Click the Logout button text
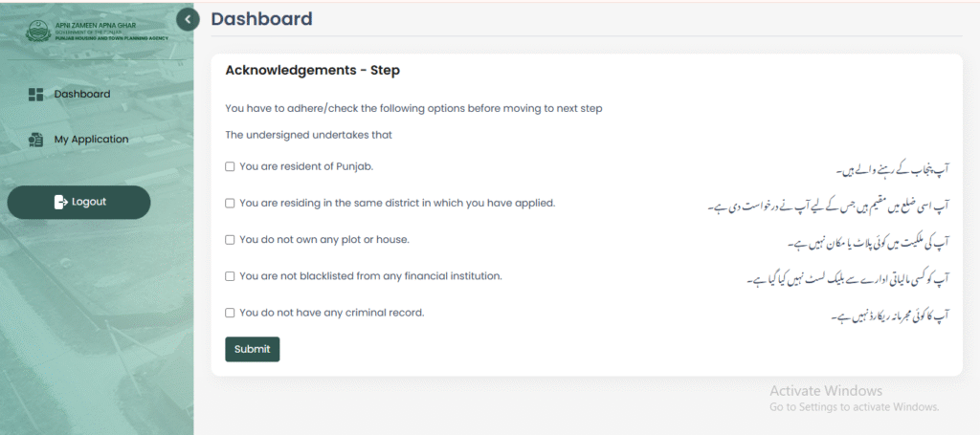The width and height of the screenshot is (980, 435). point(89,202)
